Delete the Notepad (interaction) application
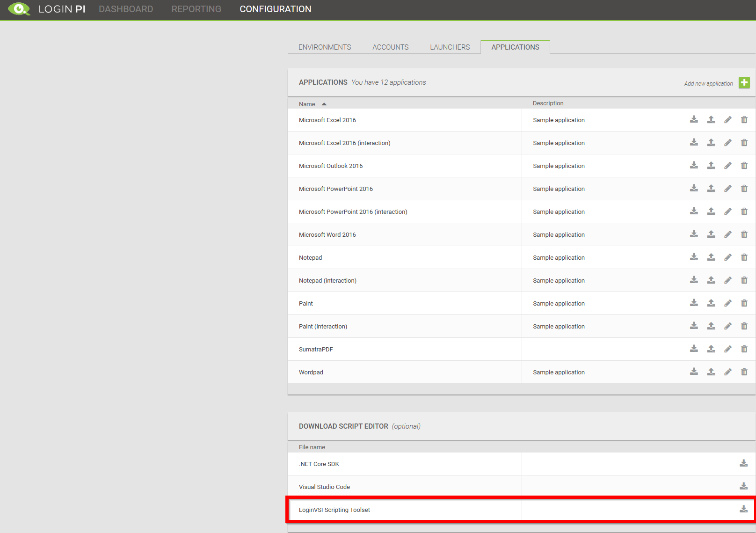The width and height of the screenshot is (756, 533). coord(744,280)
